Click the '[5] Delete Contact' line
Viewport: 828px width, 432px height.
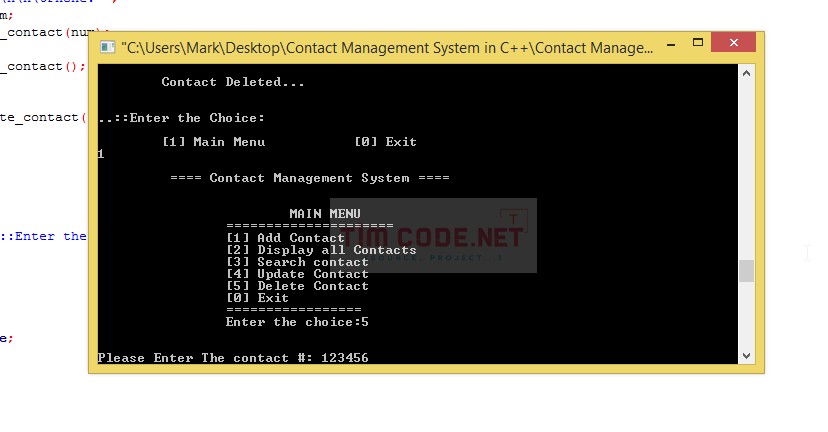[297, 286]
